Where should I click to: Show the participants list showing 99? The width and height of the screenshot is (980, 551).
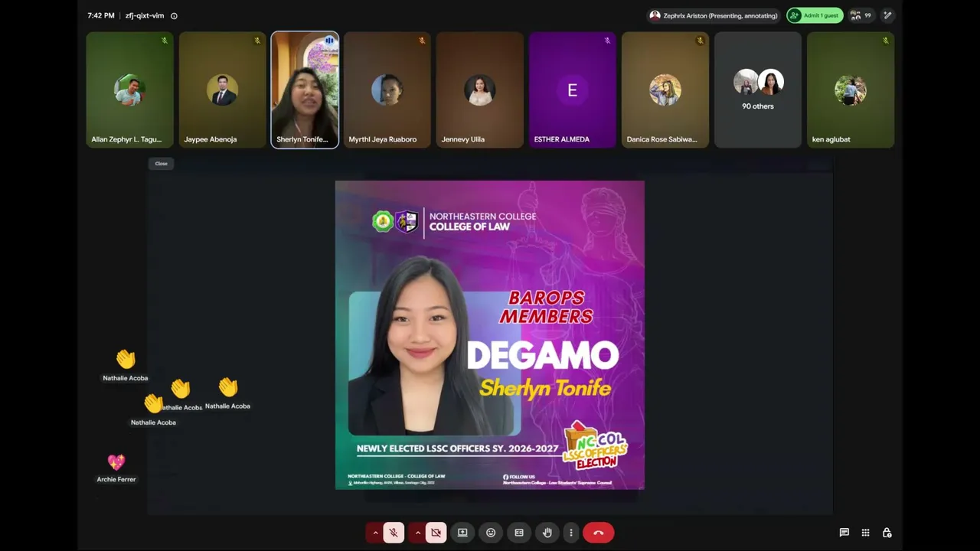point(861,15)
